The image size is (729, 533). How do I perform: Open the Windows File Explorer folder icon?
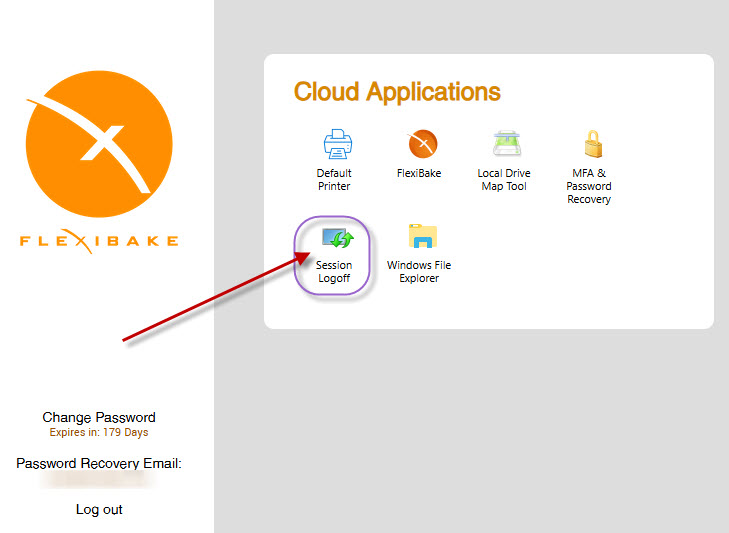423,237
